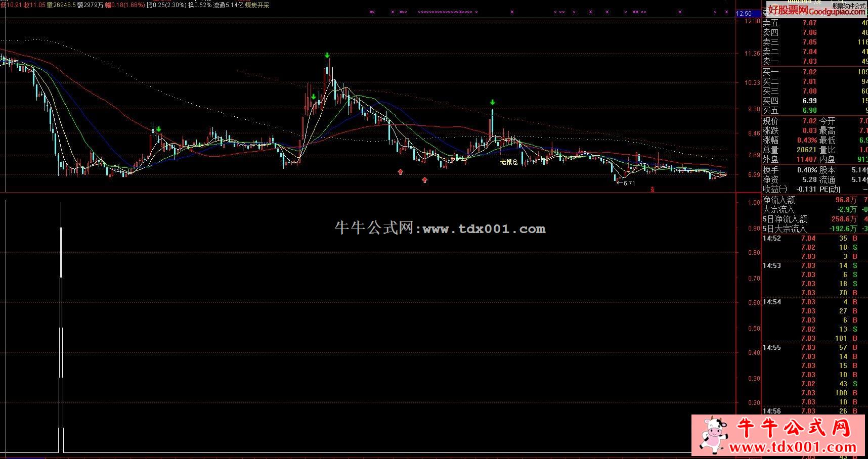Select the 买五 6.98 bid row
This screenshot has width=868, height=459.
click(x=815, y=110)
